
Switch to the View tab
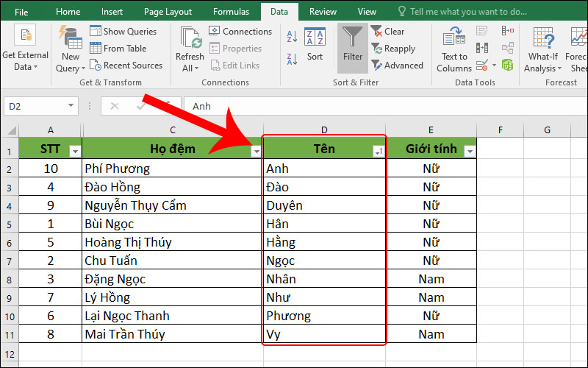pyautogui.click(x=367, y=12)
